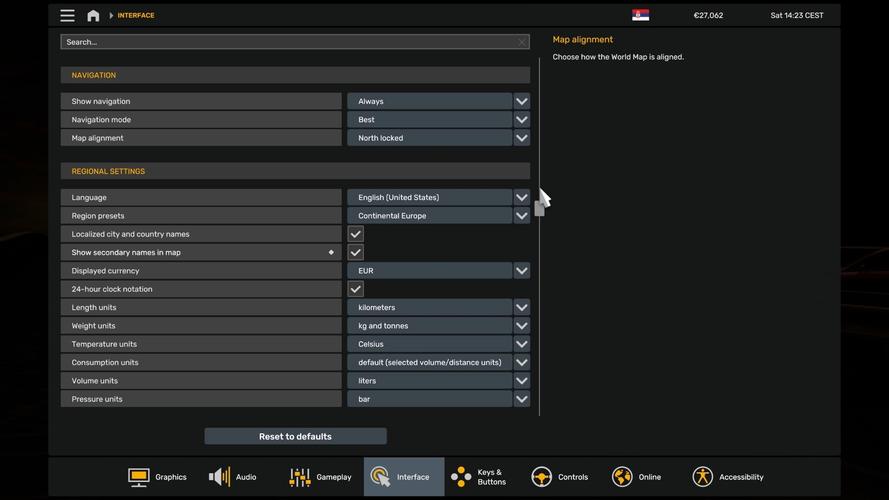Uncheck 24-hour clock notation
889x500 pixels.
(355, 289)
